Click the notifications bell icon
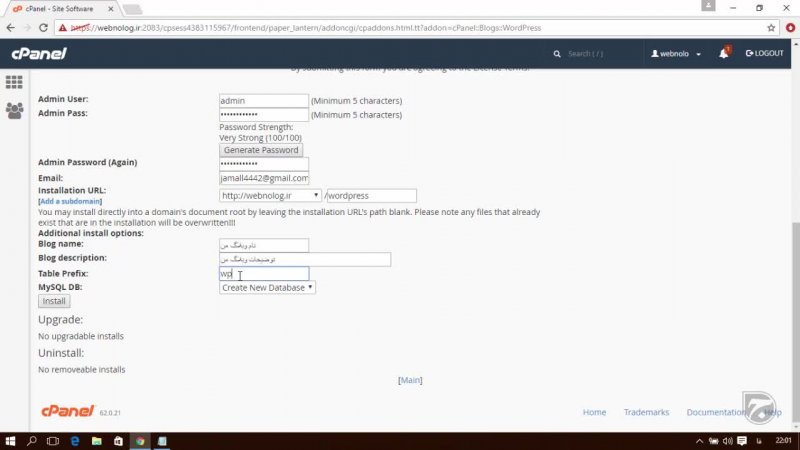Screen dimensions: 800x450 tap(723, 53)
